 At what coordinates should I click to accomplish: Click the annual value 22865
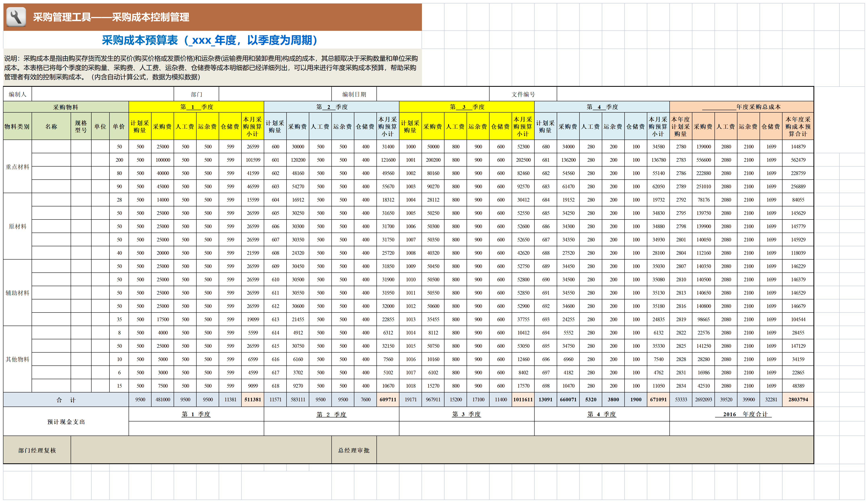pyautogui.click(x=798, y=372)
